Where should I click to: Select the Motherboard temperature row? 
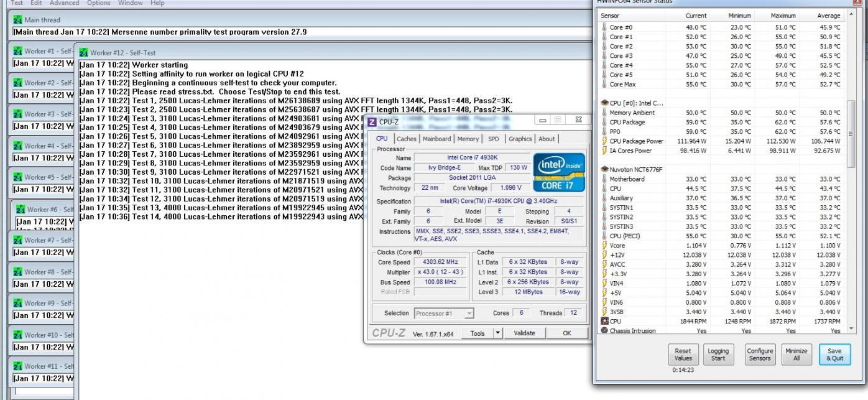pyautogui.click(x=722, y=179)
